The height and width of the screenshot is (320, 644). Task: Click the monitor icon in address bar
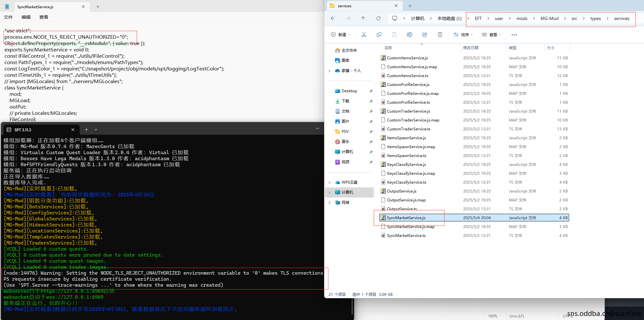(395, 18)
